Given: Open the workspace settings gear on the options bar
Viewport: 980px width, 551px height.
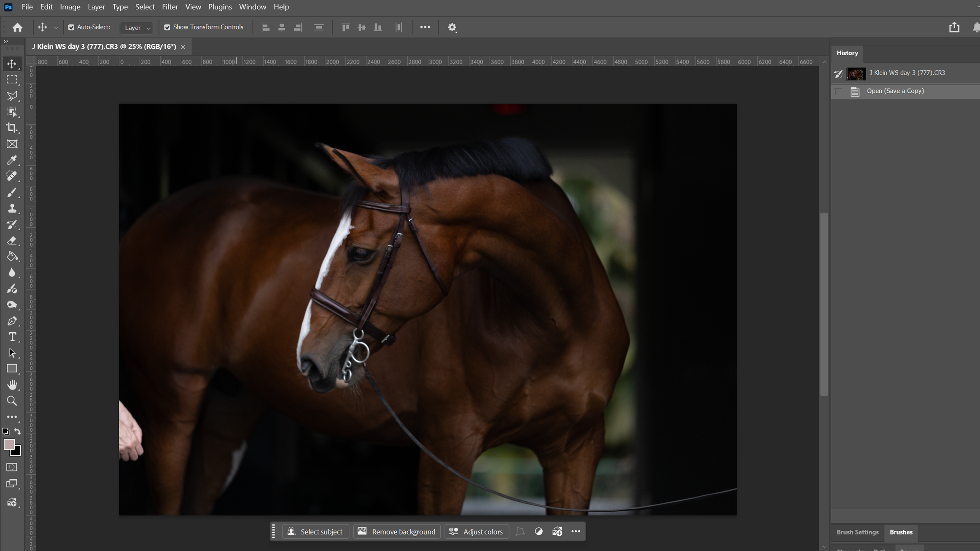Looking at the screenshot, I should point(452,27).
